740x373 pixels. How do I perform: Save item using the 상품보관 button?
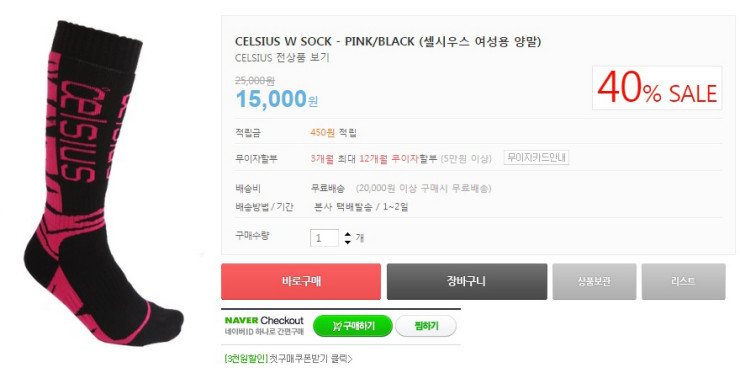coord(595,281)
